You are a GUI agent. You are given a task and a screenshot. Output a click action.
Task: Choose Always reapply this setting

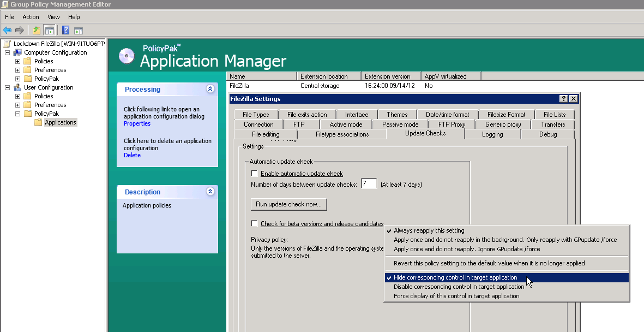pyautogui.click(x=507, y=230)
